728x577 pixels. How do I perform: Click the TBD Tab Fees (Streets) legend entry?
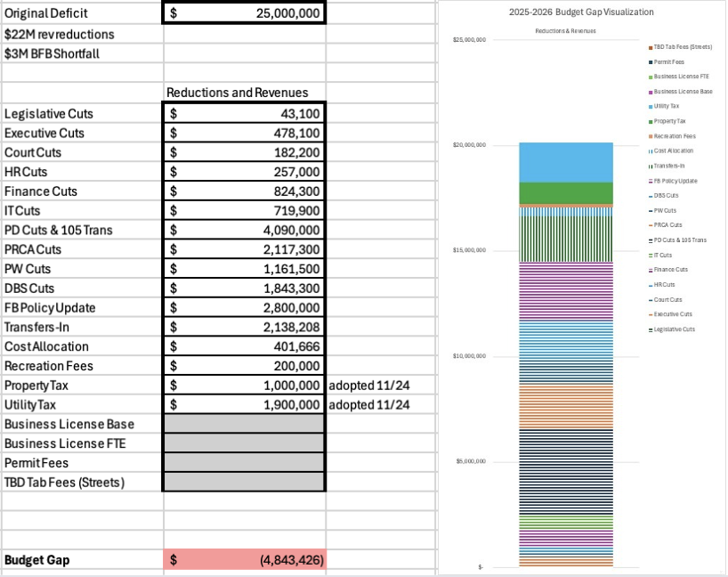point(682,46)
